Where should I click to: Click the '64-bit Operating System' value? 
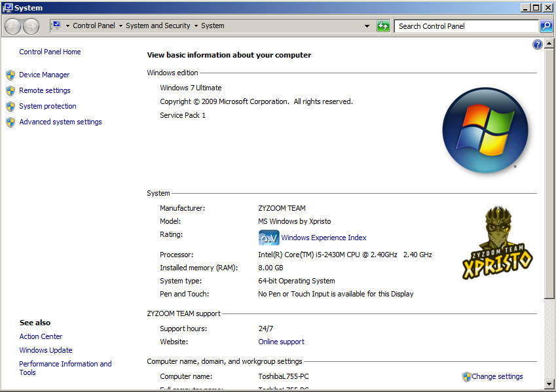pyautogui.click(x=297, y=281)
